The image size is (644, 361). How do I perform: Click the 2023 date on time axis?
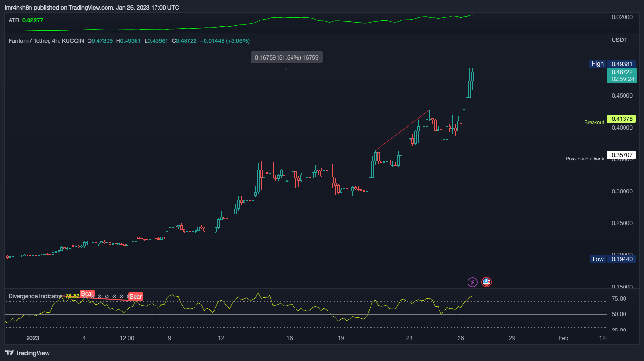(x=32, y=338)
